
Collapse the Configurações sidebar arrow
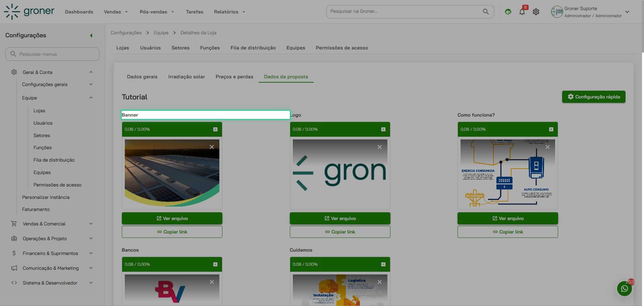(91, 35)
